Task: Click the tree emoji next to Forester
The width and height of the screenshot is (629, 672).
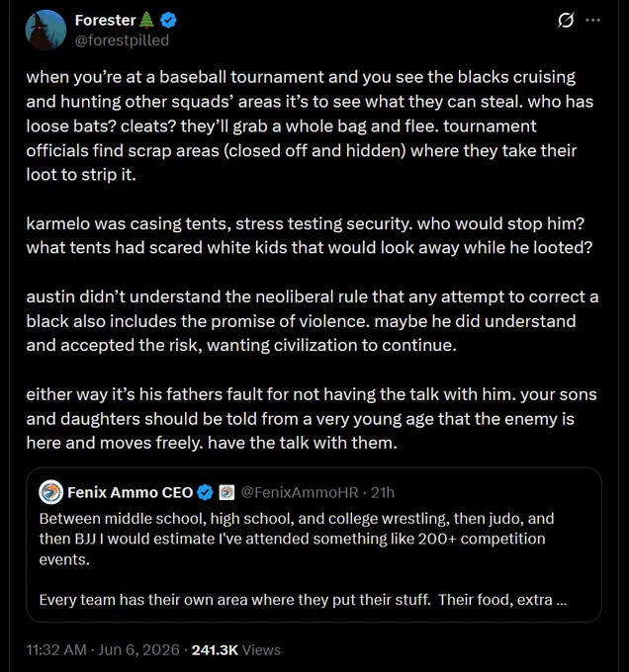Action: pyautogui.click(x=147, y=20)
